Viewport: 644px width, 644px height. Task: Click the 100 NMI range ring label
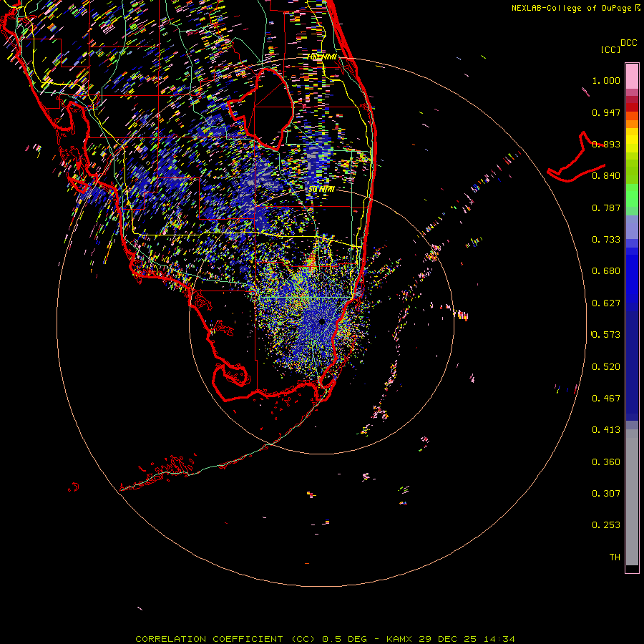322,57
